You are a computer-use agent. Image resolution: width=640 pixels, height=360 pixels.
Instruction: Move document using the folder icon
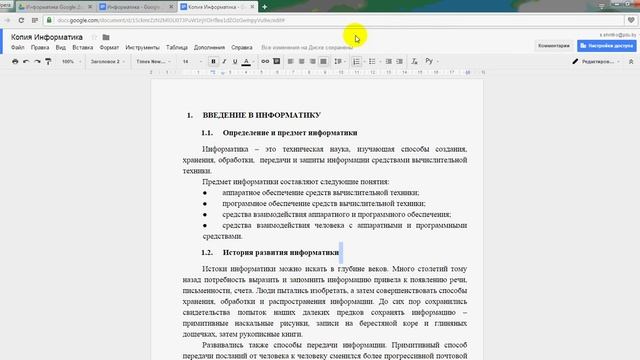[106, 37]
